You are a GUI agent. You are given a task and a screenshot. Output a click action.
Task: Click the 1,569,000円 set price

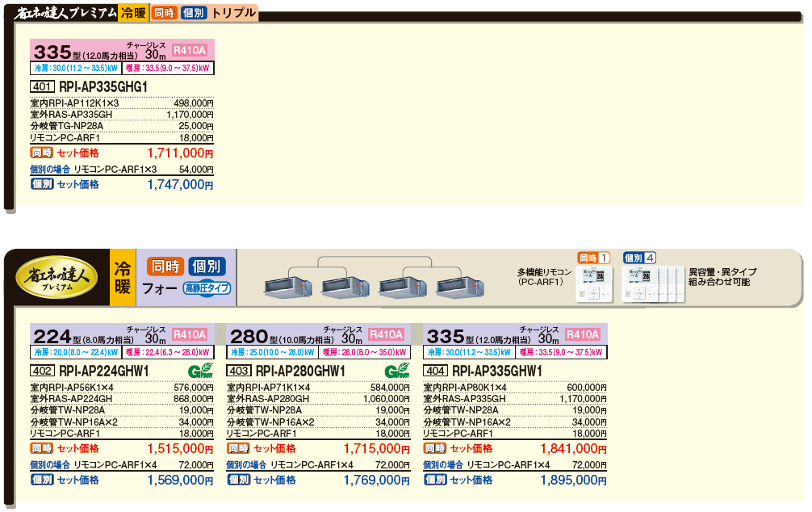180,481
